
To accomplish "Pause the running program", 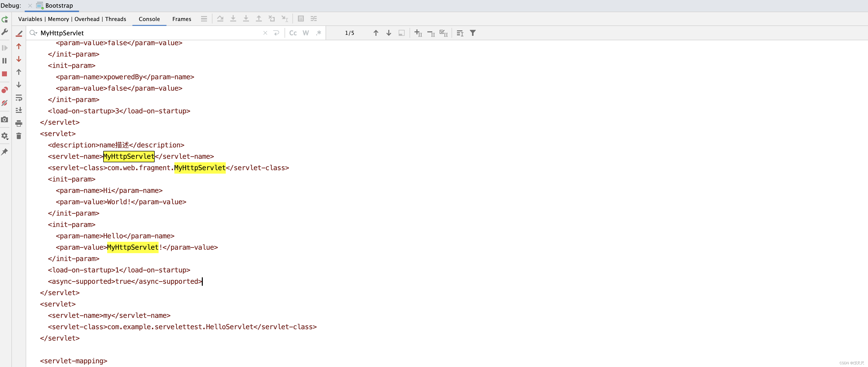I will [5, 61].
